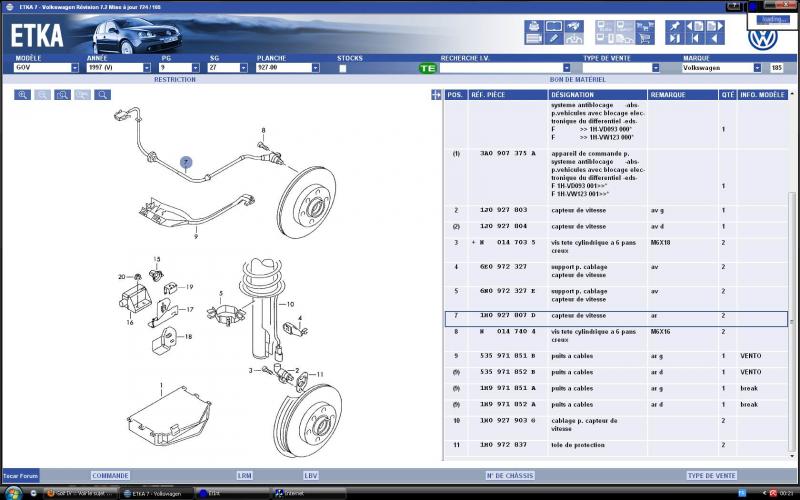Click the skip-to-first arrow icon

(x=695, y=38)
